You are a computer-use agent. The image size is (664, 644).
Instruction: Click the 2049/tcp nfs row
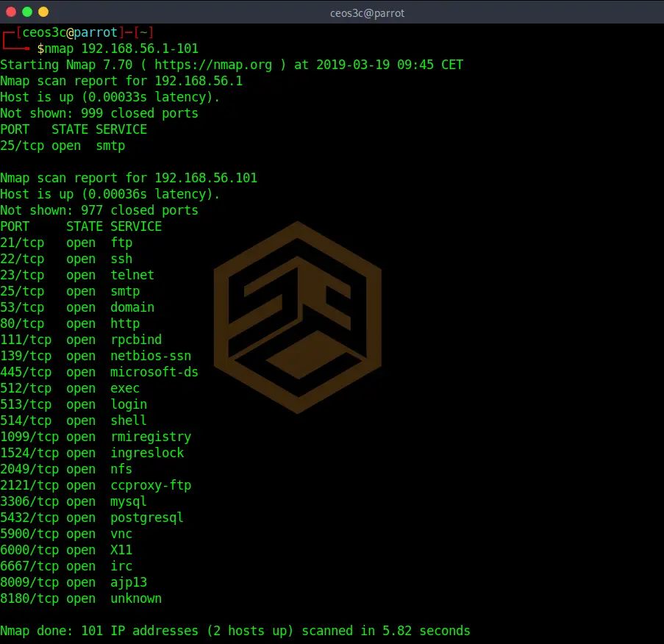[66, 469]
